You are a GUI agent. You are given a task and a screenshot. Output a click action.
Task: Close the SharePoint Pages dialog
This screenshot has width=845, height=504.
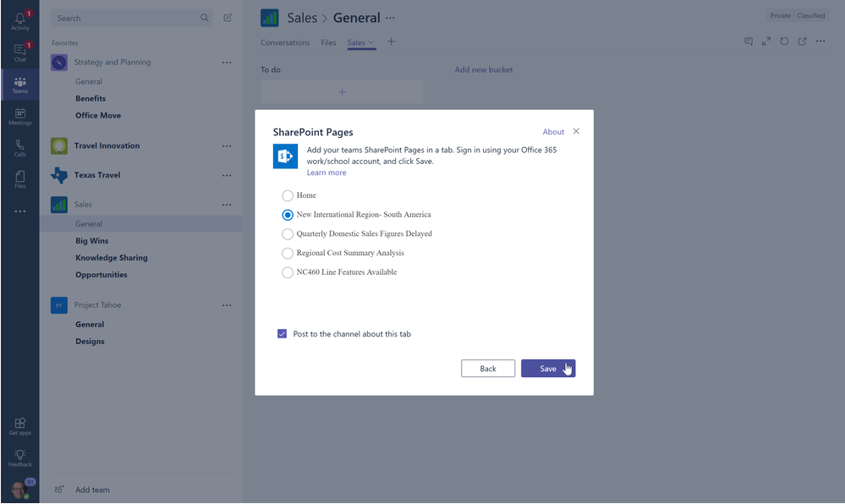(576, 132)
